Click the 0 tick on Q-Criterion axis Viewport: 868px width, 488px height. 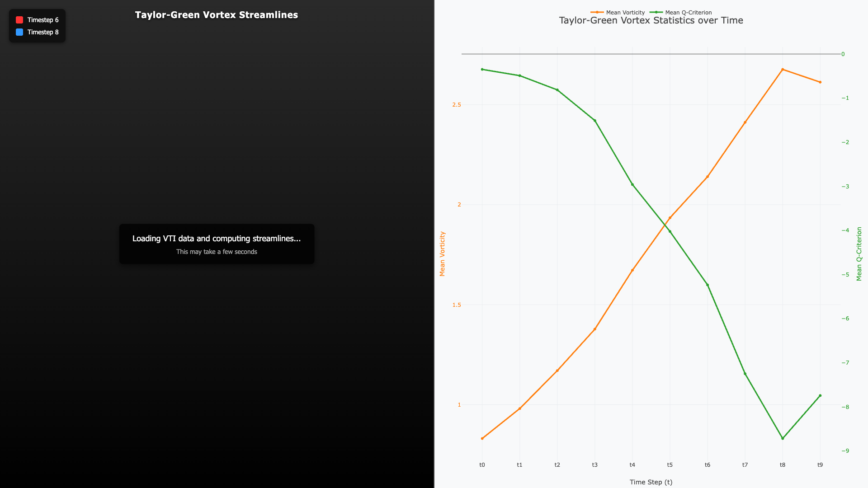(x=843, y=54)
